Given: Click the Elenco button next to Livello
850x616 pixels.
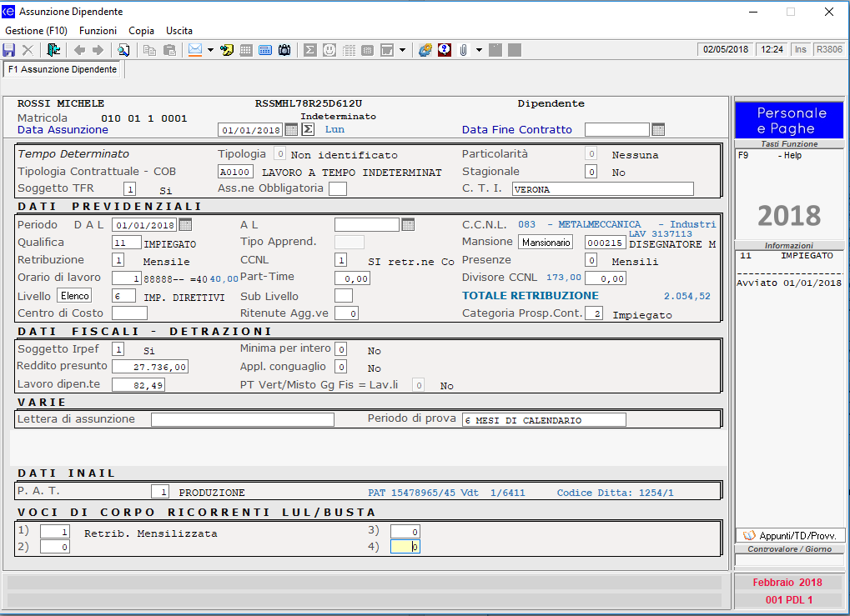Looking at the screenshot, I should point(73,296).
